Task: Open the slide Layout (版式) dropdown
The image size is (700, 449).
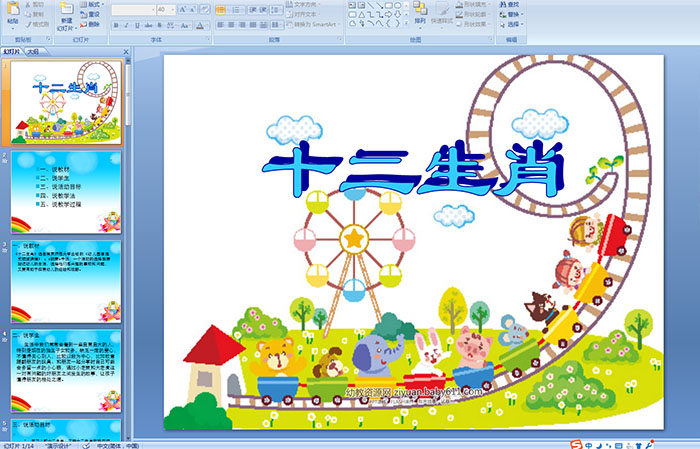Action: tap(92, 4)
